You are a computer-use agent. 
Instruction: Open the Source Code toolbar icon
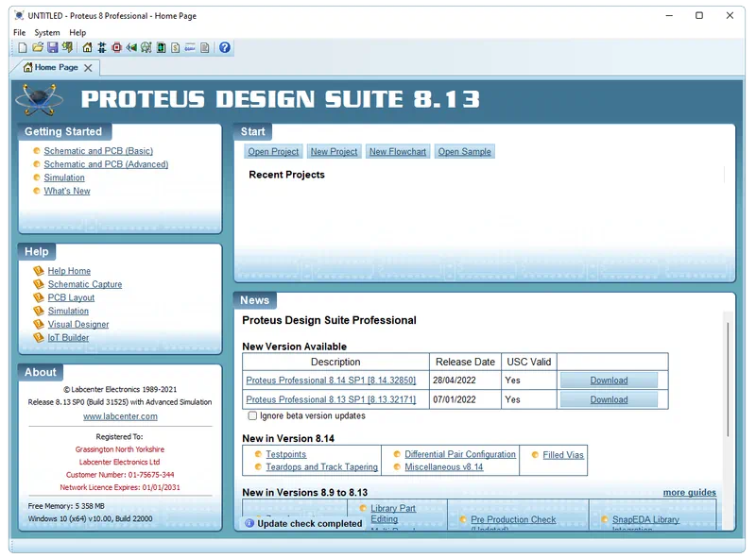coord(190,48)
